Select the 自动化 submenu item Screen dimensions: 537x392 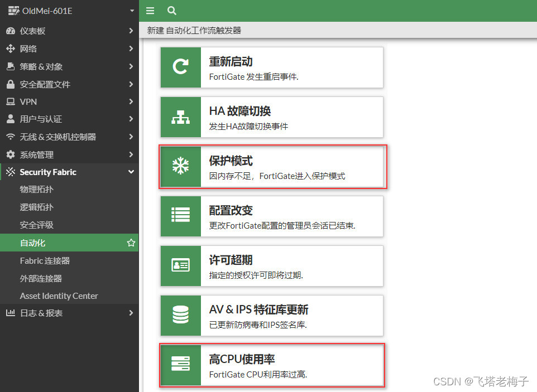pyautogui.click(x=69, y=243)
